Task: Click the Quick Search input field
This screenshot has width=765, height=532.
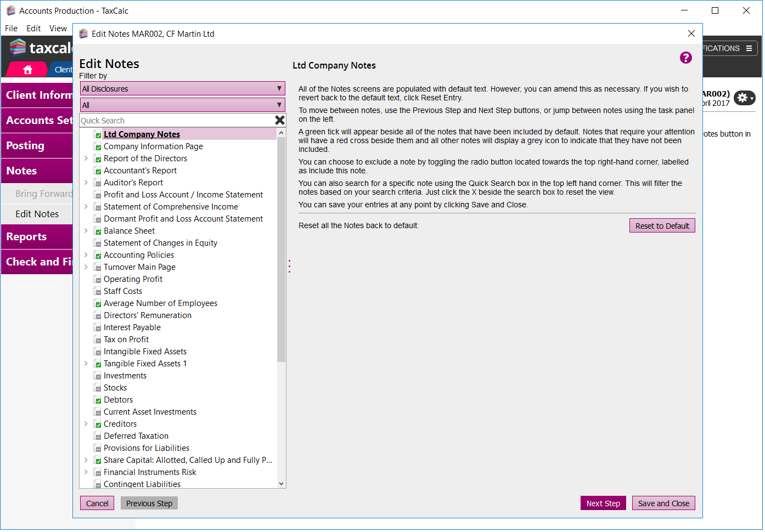Action: coord(176,121)
